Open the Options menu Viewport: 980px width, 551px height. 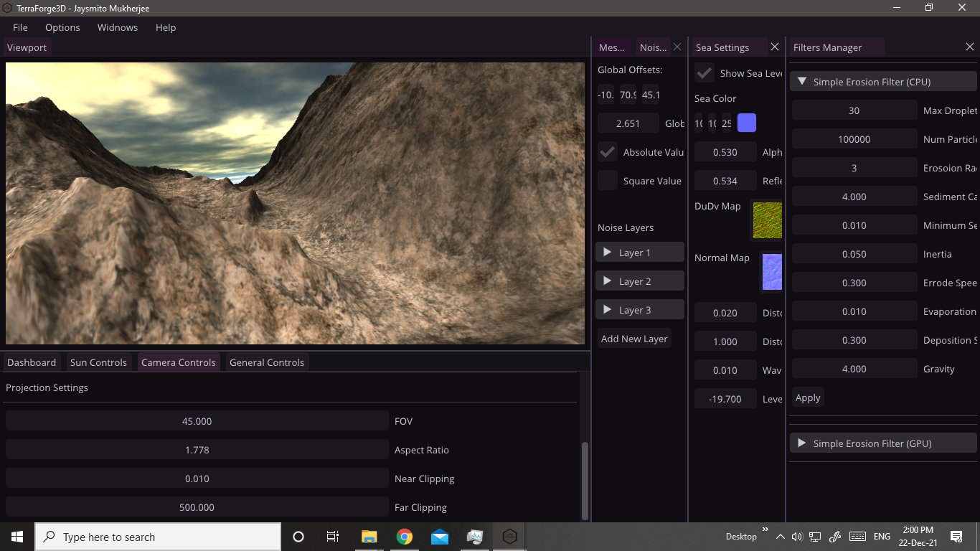tap(62, 27)
